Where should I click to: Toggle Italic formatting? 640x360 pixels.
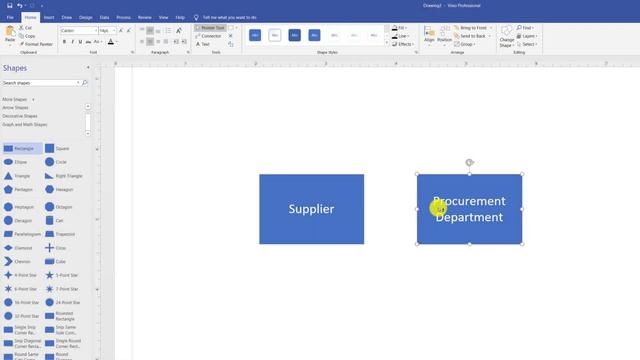pos(72,42)
